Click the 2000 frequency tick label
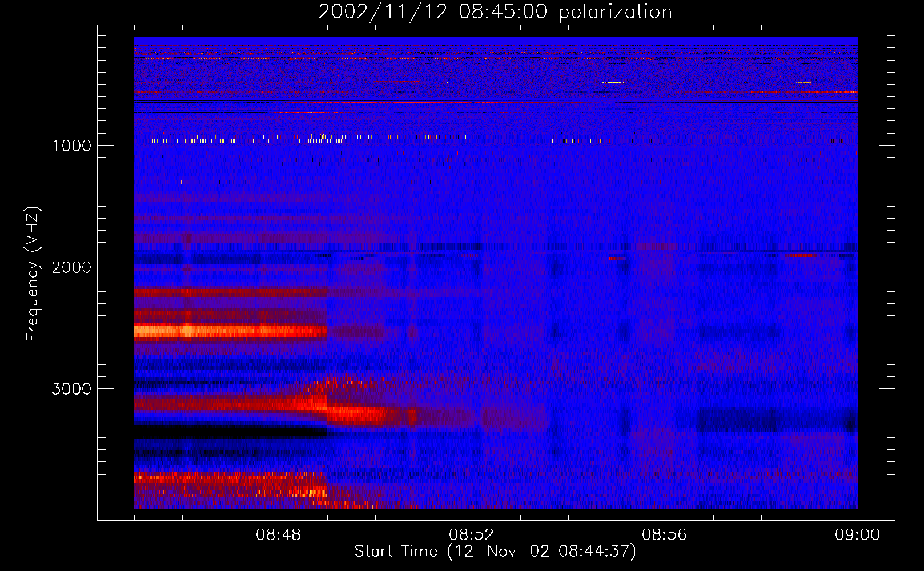This screenshot has width=924, height=571. [71, 267]
